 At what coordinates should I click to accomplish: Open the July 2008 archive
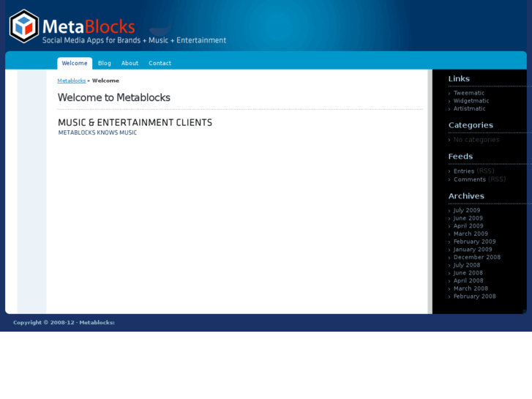click(467, 265)
